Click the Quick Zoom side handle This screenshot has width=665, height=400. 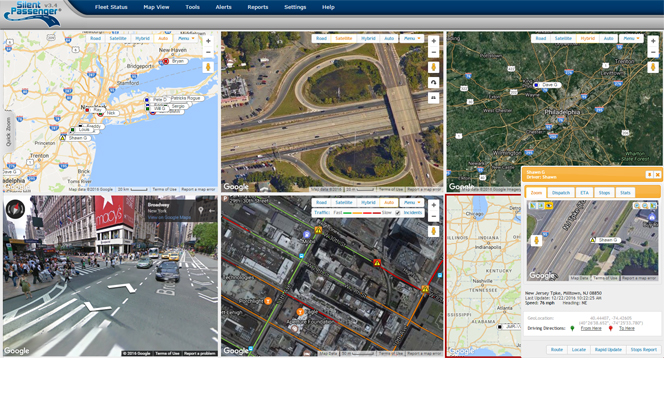pos(8,132)
